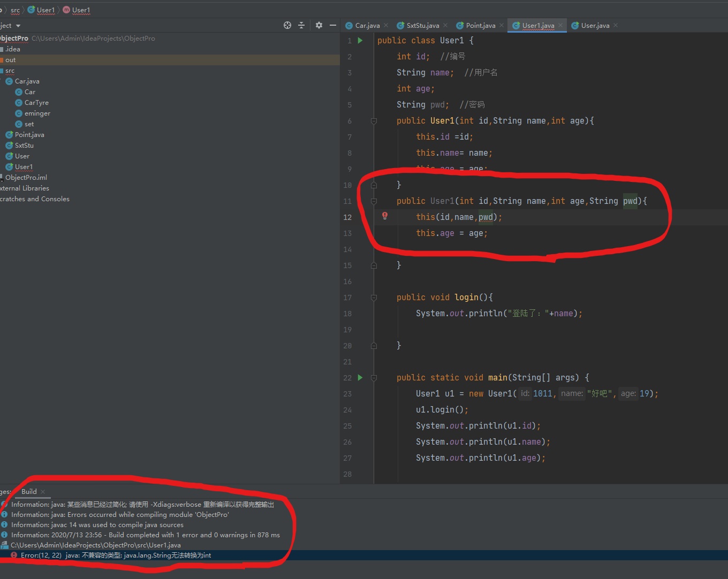Click the src breadcrumb in navigation bar
The height and width of the screenshot is (579, 728).
click(15, 10)
